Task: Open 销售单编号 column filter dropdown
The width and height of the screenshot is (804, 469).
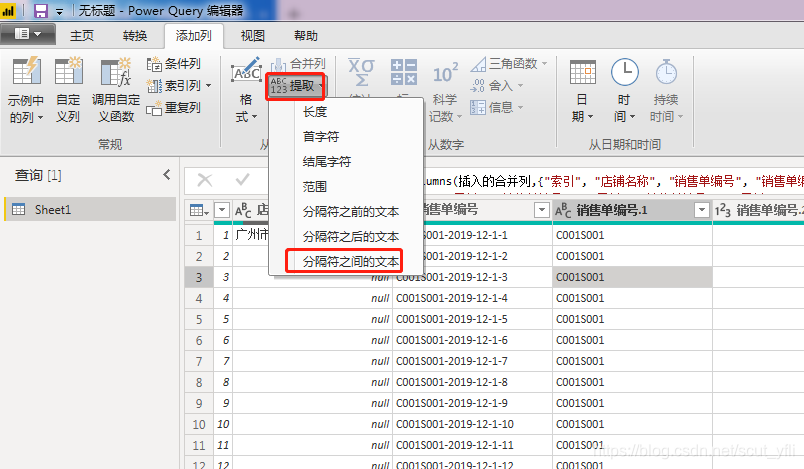Action: (x=541, y=210)
